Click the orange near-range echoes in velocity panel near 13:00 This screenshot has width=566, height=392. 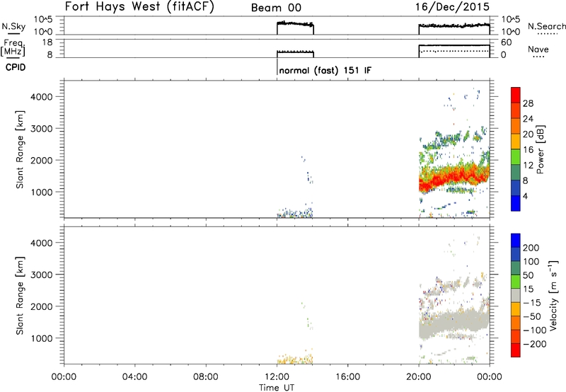click(x=294, y=359)
